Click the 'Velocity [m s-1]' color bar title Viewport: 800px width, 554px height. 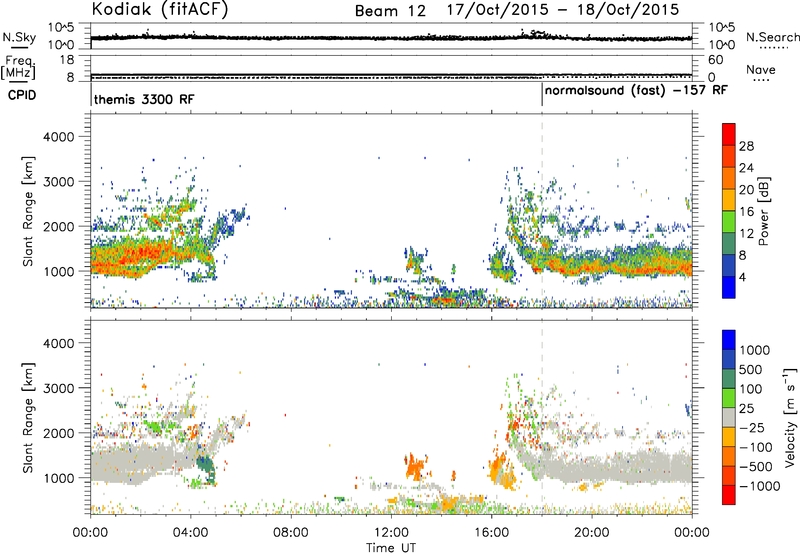[790, 417]
